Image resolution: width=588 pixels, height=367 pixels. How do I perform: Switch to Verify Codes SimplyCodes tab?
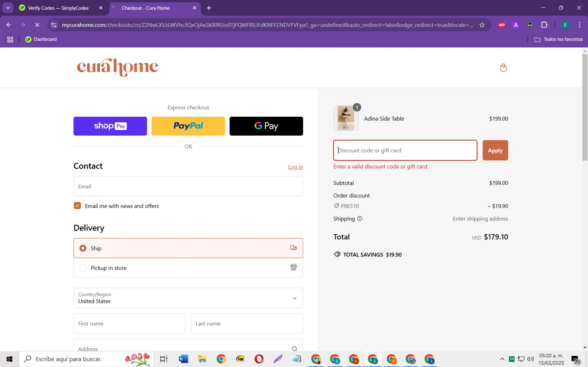[x=59, y=8]
